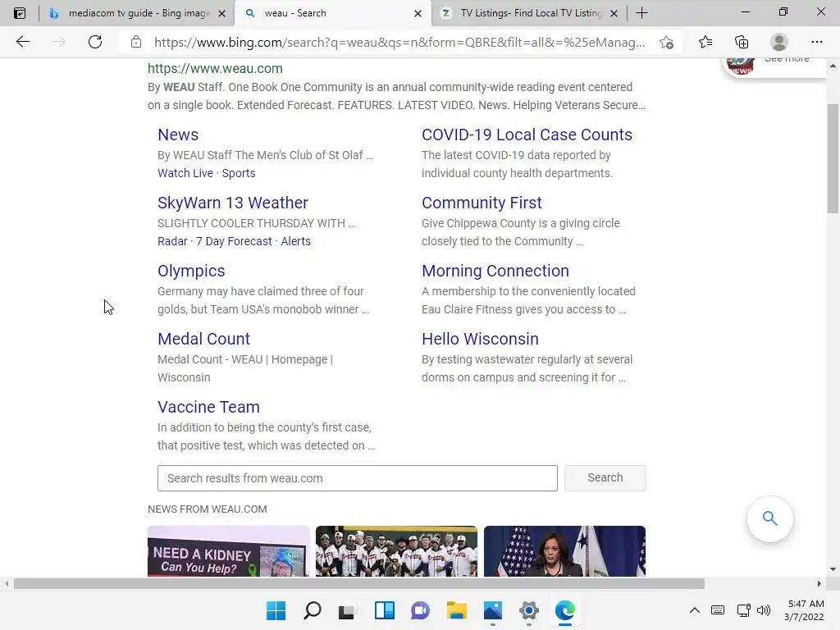Screen dimensions: 840x630
Task: Open COVID-19 Local Case Counts link
Action: point(527,135)
